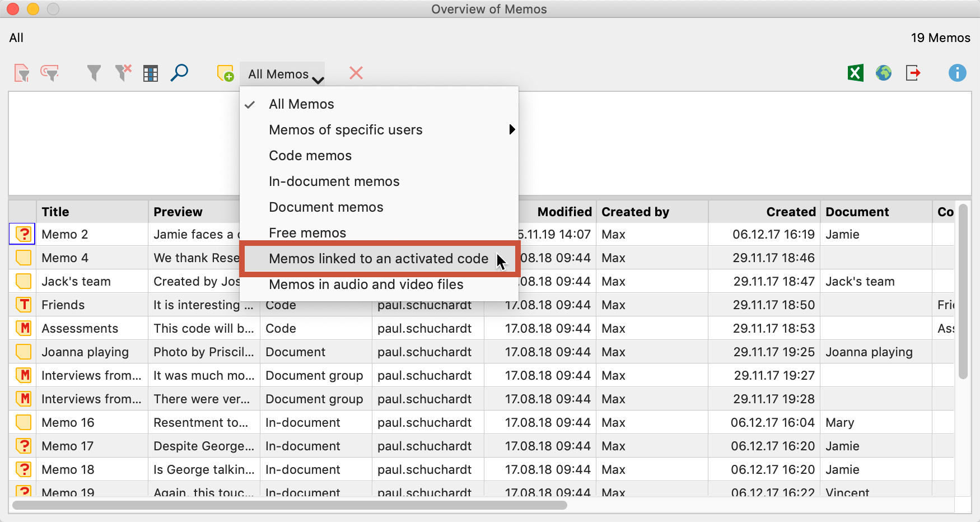Click the 06.12.17 16:19 created date cell

pyautogui.click(x=764, y=234)
